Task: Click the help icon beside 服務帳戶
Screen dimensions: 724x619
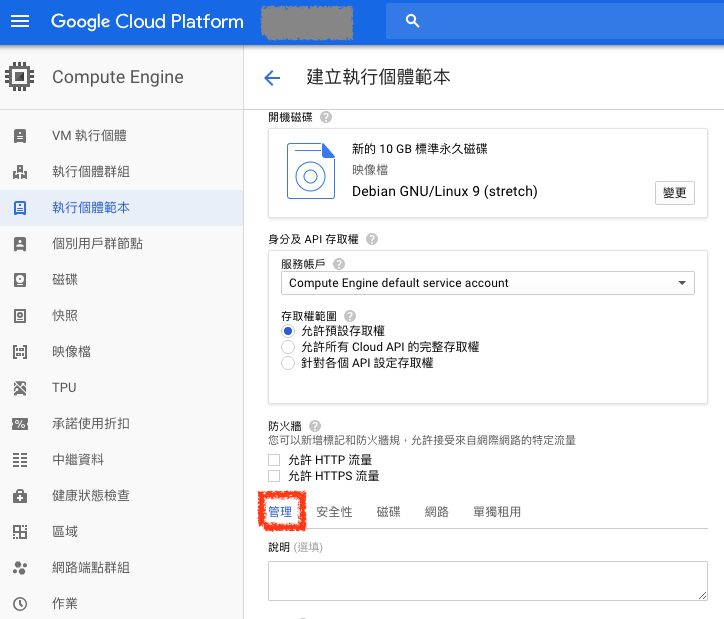Action: (338, 264)
